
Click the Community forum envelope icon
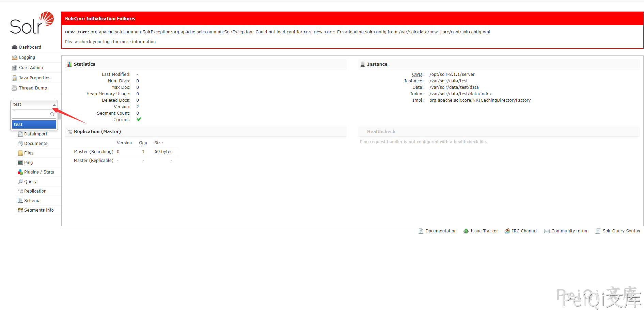pos(547,231)
